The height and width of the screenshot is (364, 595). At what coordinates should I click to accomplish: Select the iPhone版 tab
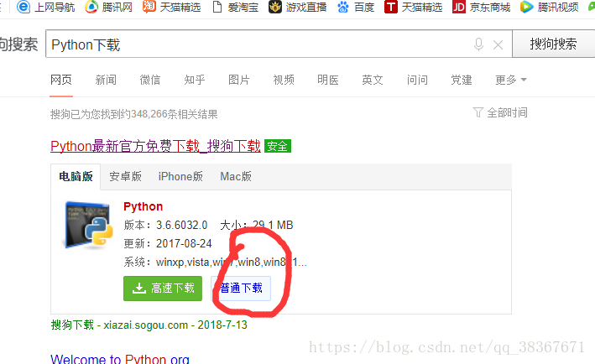click(180, 176)
